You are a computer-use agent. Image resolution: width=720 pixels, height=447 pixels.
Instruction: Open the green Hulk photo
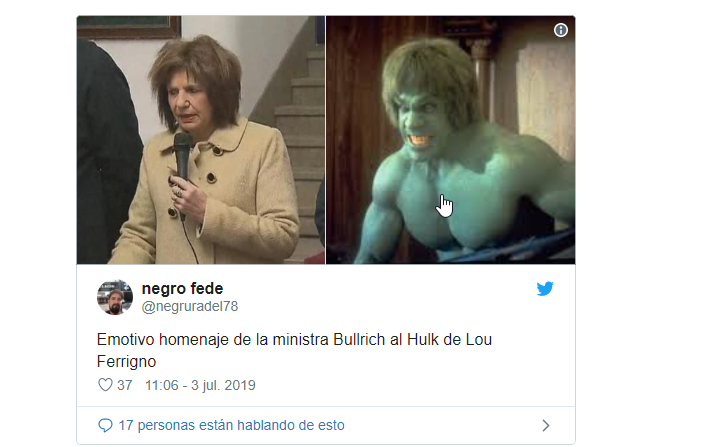click(x=450, y=140)
